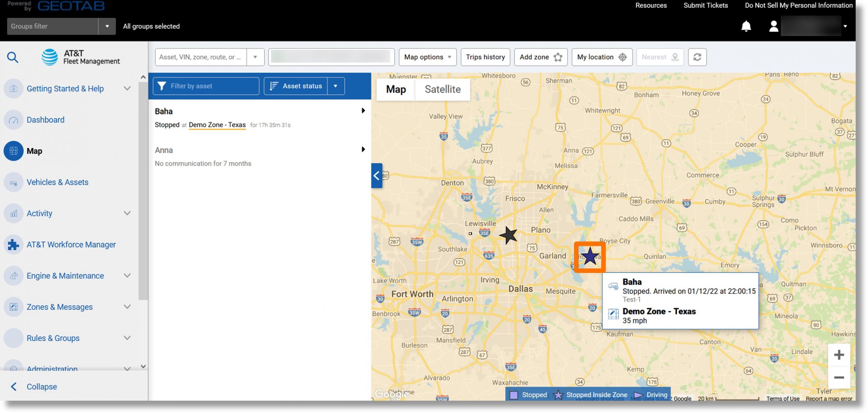Open Trips history panel

(485, 57)
